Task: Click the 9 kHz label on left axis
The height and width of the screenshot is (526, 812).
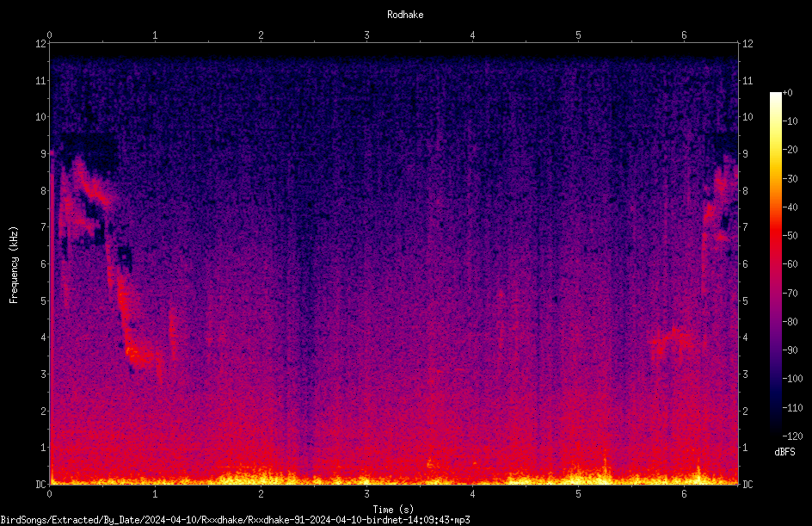Action: (x=44, y=153)
